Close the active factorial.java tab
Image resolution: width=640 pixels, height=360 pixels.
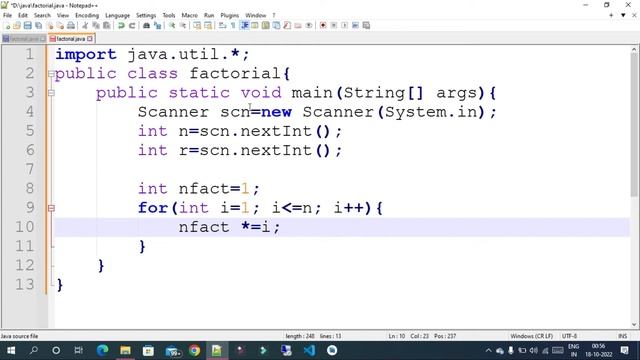pyautogui.click(x=90, y=39)
